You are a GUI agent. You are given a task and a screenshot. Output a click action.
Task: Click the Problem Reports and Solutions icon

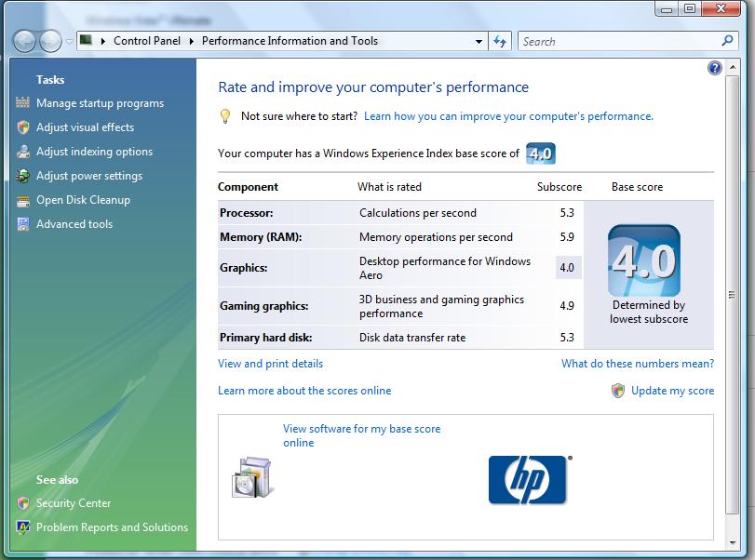pos(22,527)
